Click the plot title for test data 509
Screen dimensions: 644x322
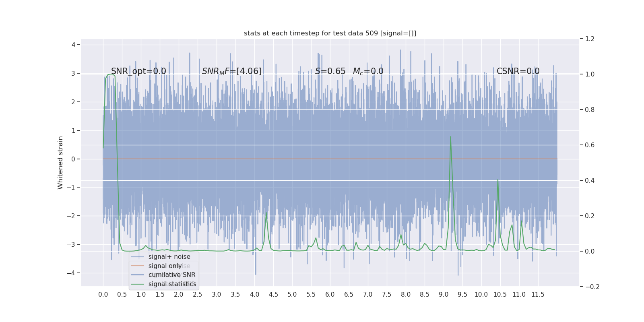pyautogui.click(x=330, y=33)
